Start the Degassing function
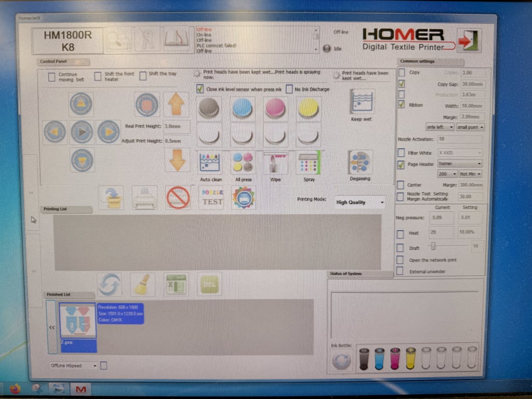Viewport: 532px width, 399px height. coord(360,163)
